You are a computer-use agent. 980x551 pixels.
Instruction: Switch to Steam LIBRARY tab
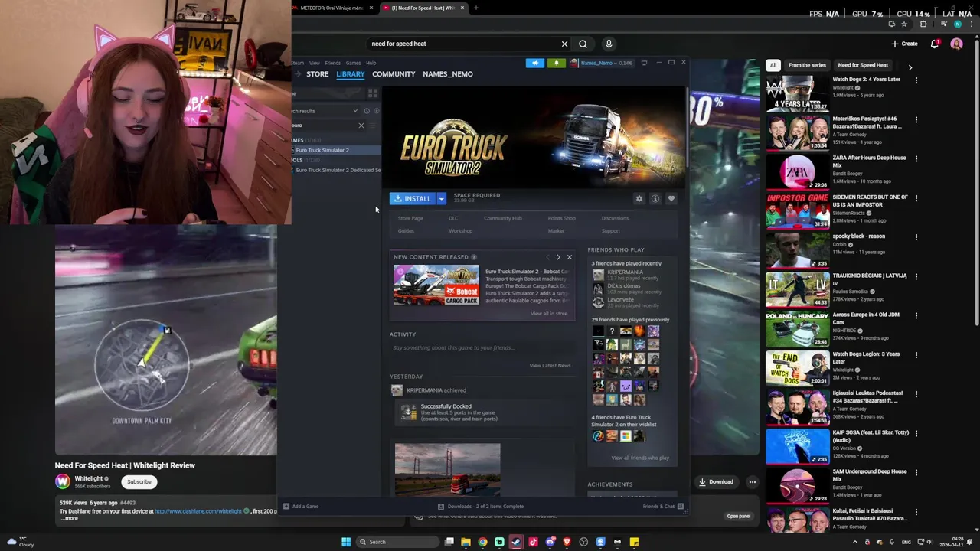coord(350,74)
